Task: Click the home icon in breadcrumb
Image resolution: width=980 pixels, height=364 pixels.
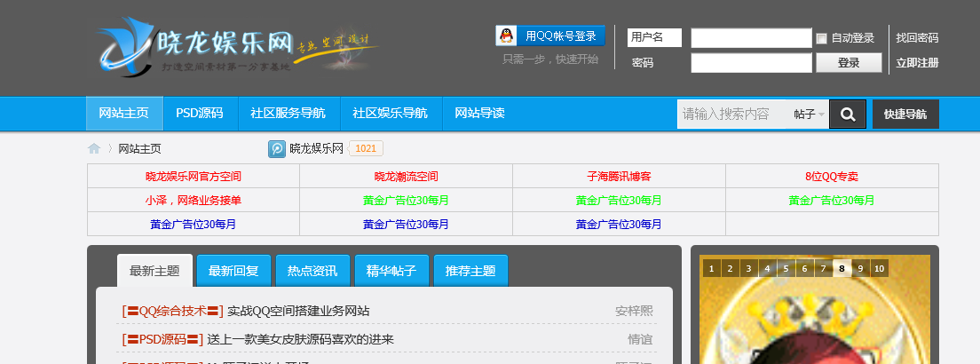Action: point(94,149)
